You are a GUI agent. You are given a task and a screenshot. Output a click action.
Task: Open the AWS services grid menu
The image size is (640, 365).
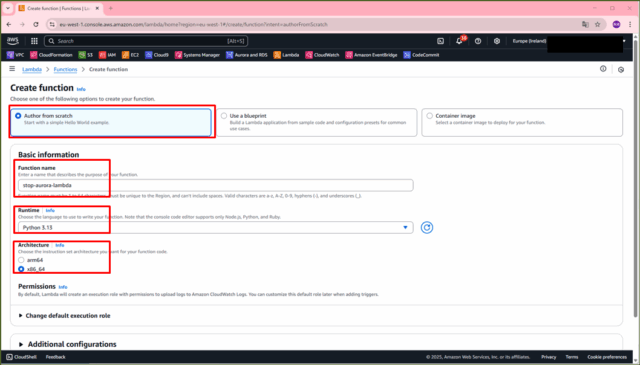point(34,41)
